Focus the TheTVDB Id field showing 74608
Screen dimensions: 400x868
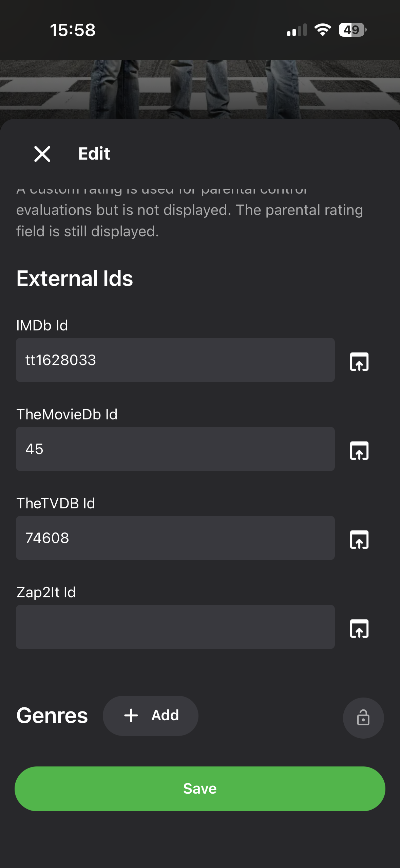point(175,538)
